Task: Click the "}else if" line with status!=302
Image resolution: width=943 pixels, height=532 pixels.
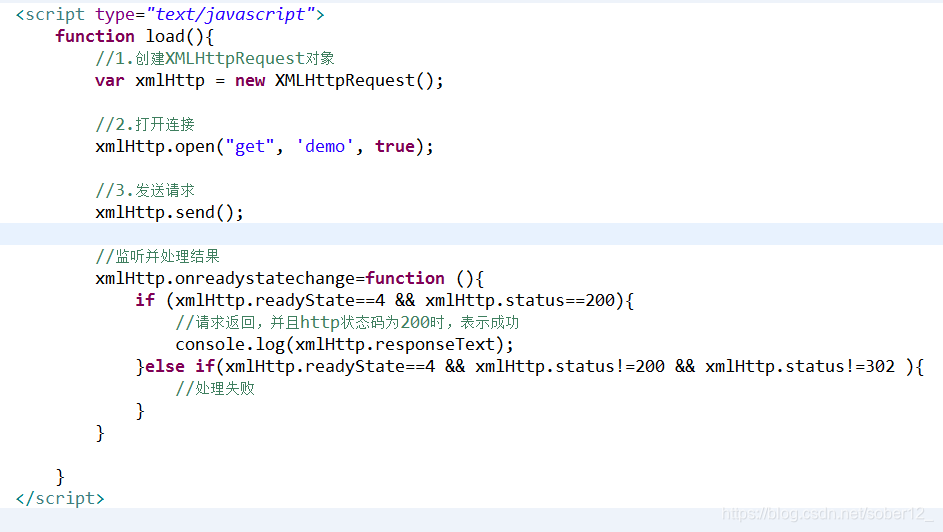Action: point(530,367)
